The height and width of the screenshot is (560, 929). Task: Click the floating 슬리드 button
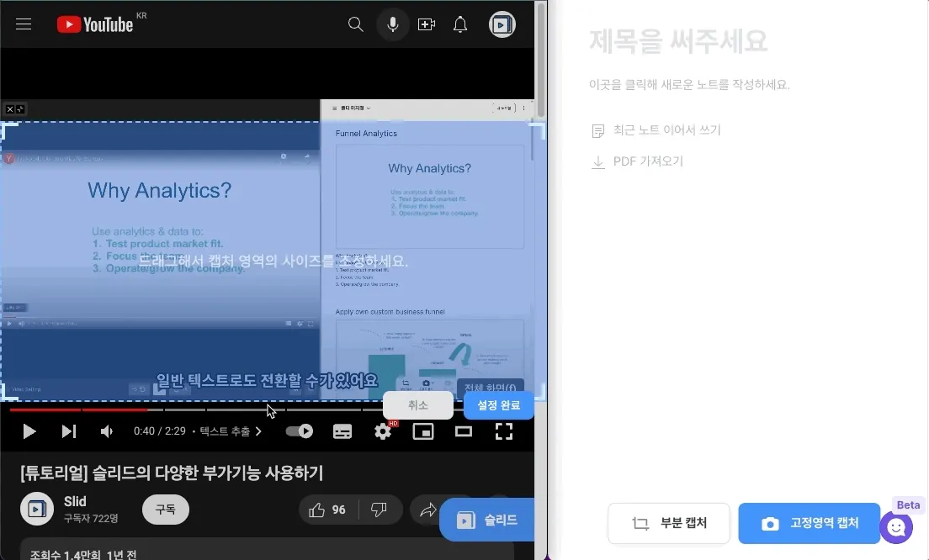pos(487,520)
